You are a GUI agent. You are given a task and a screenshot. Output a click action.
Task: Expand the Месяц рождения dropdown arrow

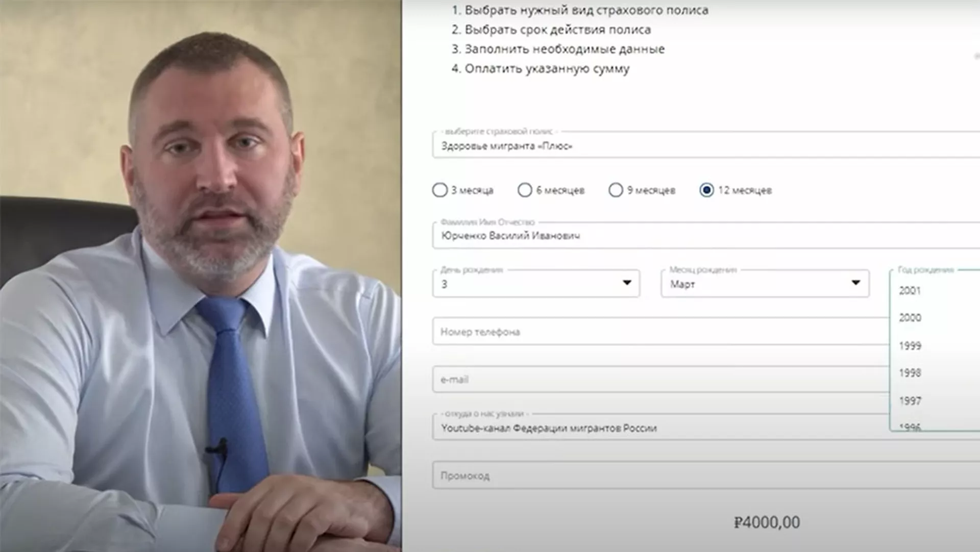tap(856, 283)
